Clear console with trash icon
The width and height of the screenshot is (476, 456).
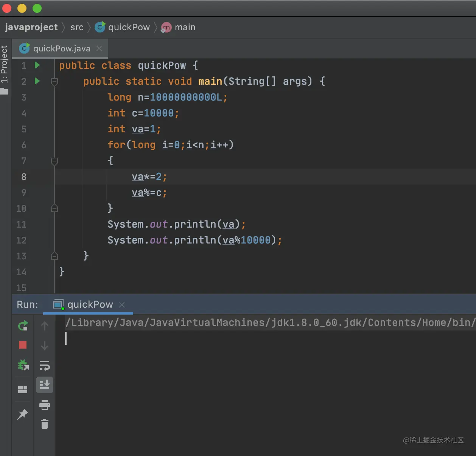pos(45,424)
